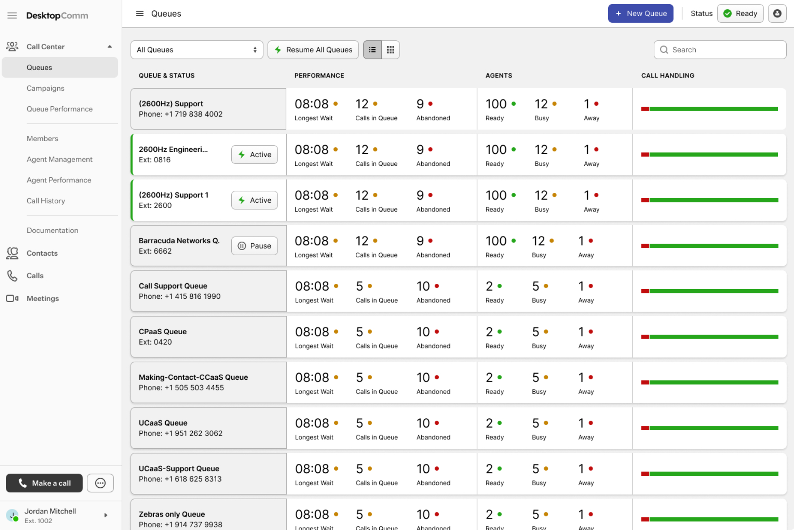Click the Call Center people icon
Image resolution: width=794 pixels, height=532 pixels.
(12, 47)
